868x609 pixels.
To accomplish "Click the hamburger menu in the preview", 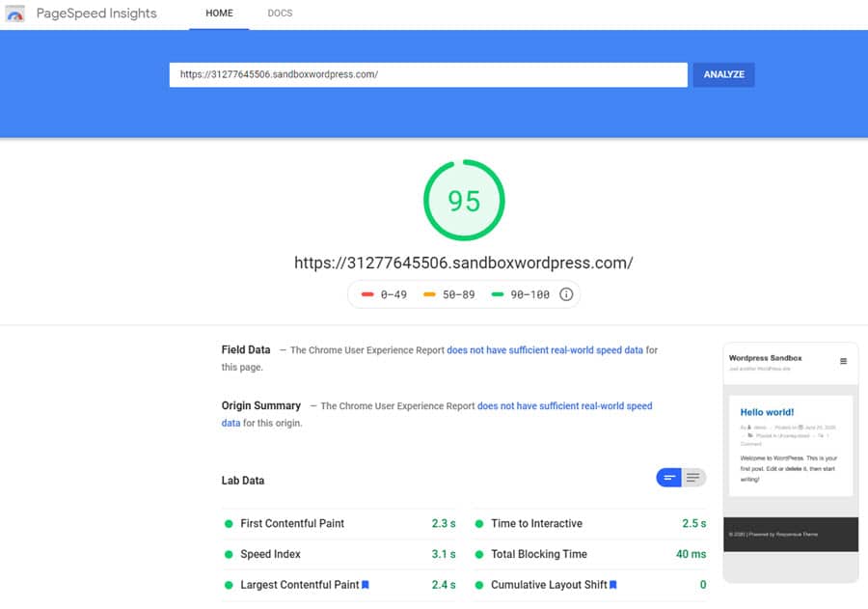I will click(843, 361).
